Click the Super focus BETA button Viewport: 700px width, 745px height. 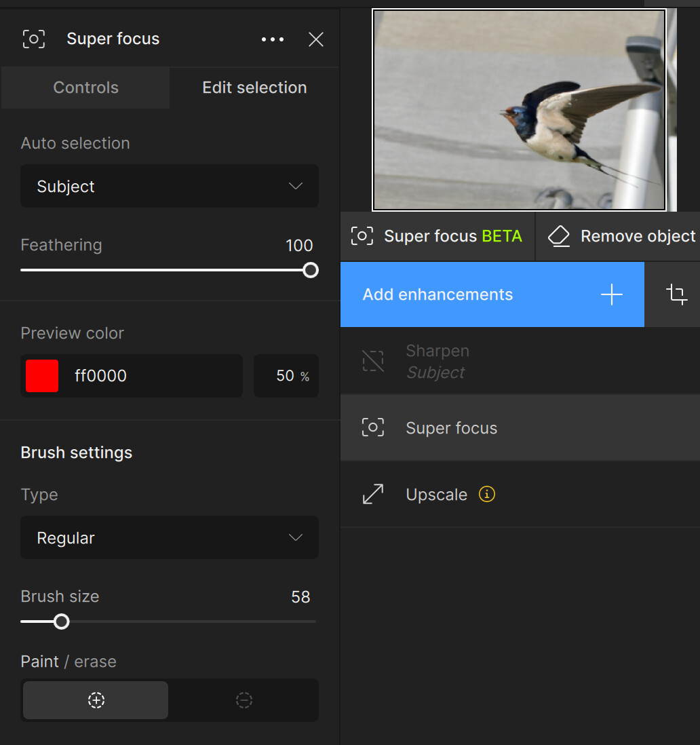pyautogui.click(x=437, y=236)
